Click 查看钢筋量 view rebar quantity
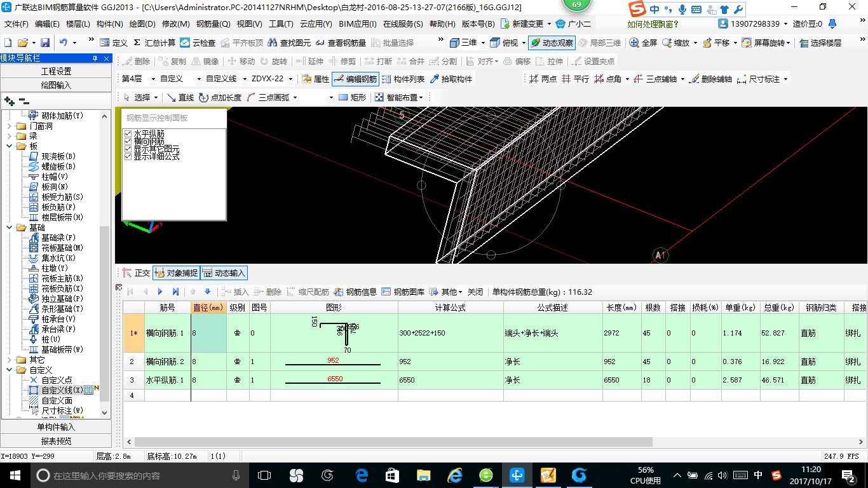This screenshot has width=868, height=488. [341, 43]
